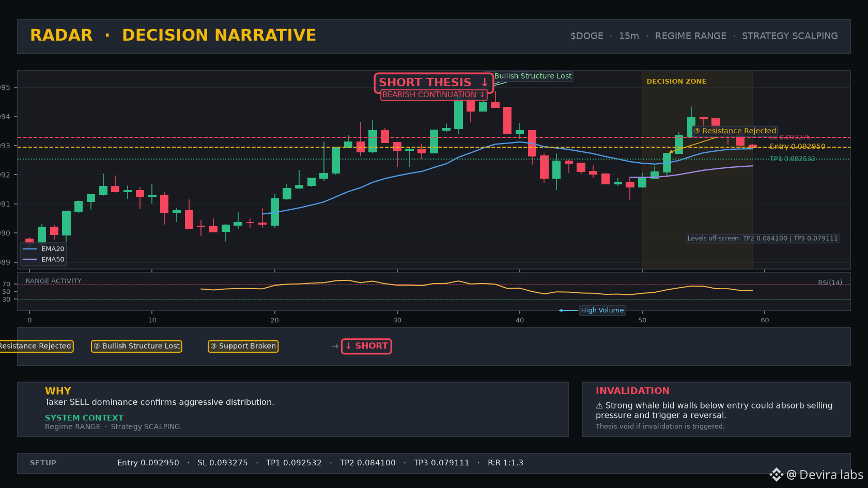Click the Levels off-screen TP2/TP3 note

pyautogui.click(x=762, y=239)
